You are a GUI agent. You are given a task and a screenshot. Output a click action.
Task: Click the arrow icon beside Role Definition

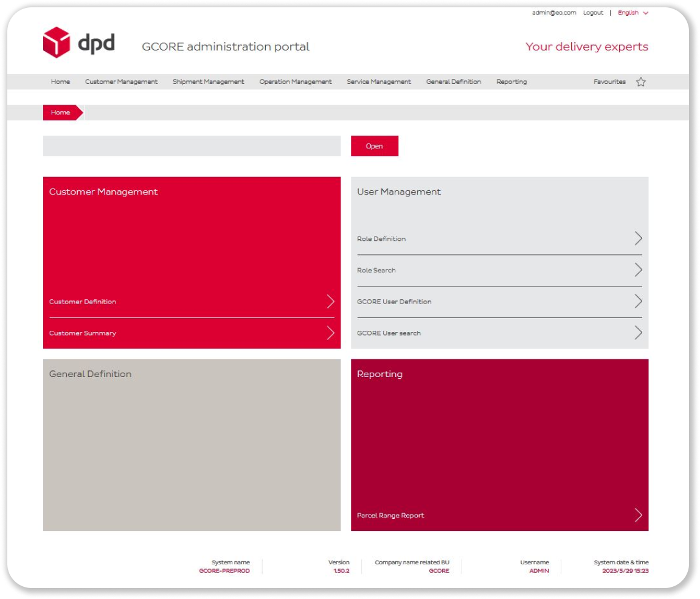[x=637, y=238]
